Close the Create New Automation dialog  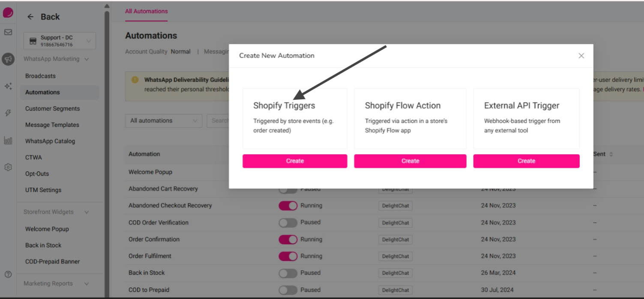tap(581, 56)
